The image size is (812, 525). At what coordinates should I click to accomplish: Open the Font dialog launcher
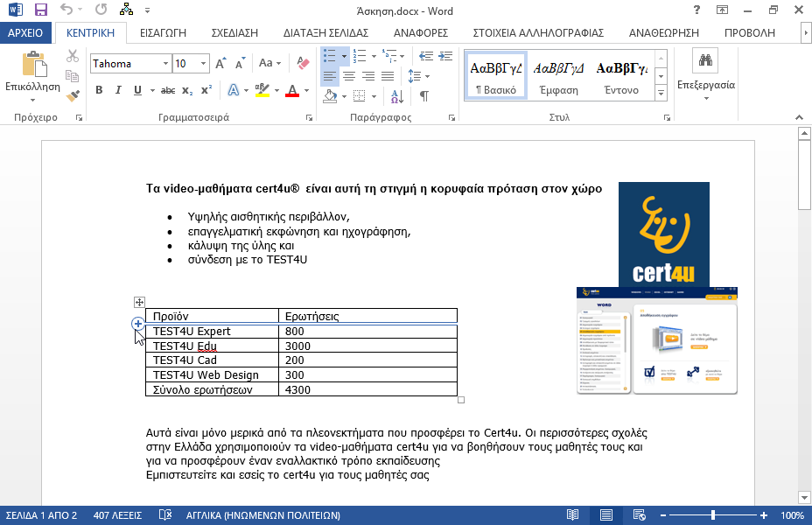pyautogui.click(x=309, y=118)
